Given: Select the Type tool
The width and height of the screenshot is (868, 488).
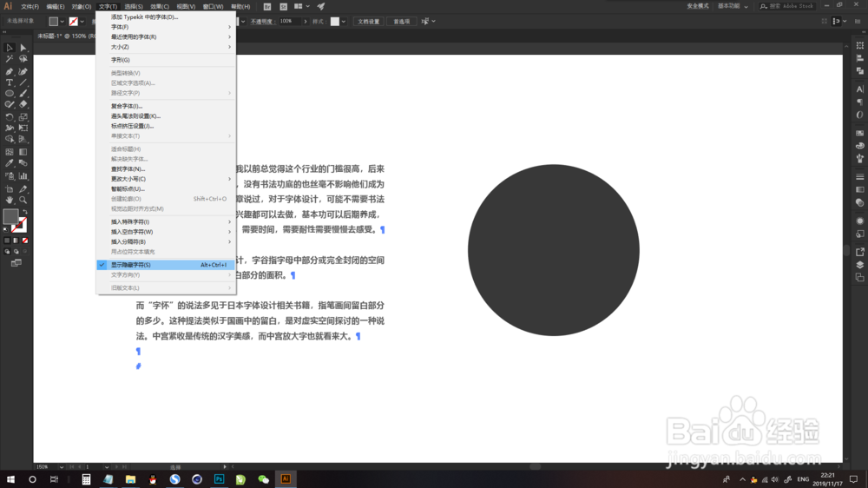Looking at the screenshot, I should [10, 82].
